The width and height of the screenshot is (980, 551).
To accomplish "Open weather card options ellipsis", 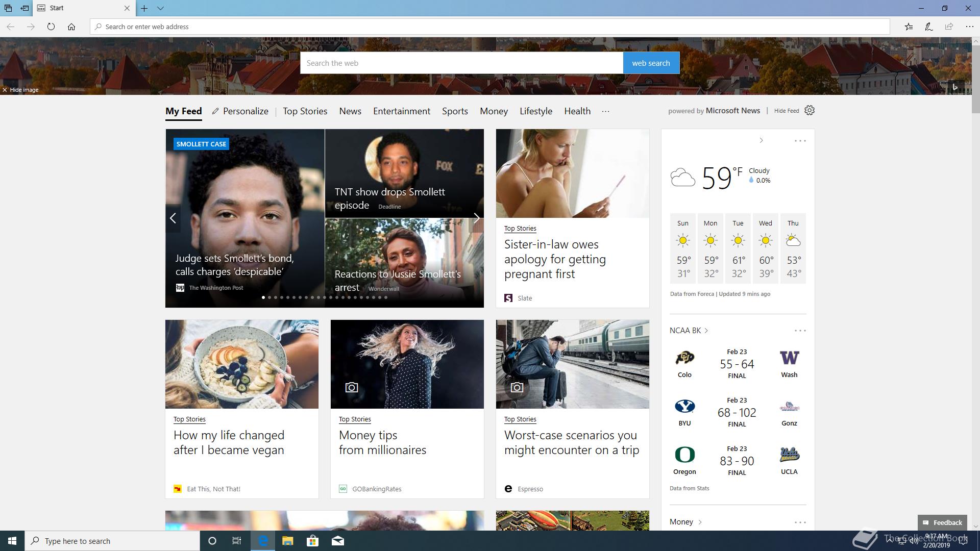I will pyautogui.click(x=800, y=141).
